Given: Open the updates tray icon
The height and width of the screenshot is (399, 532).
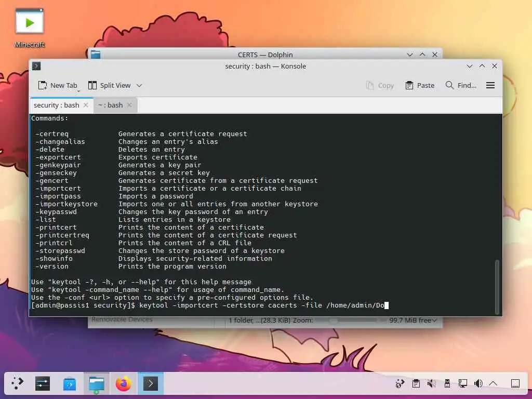Looking at the screenshot, I should (x=400, y=384).
